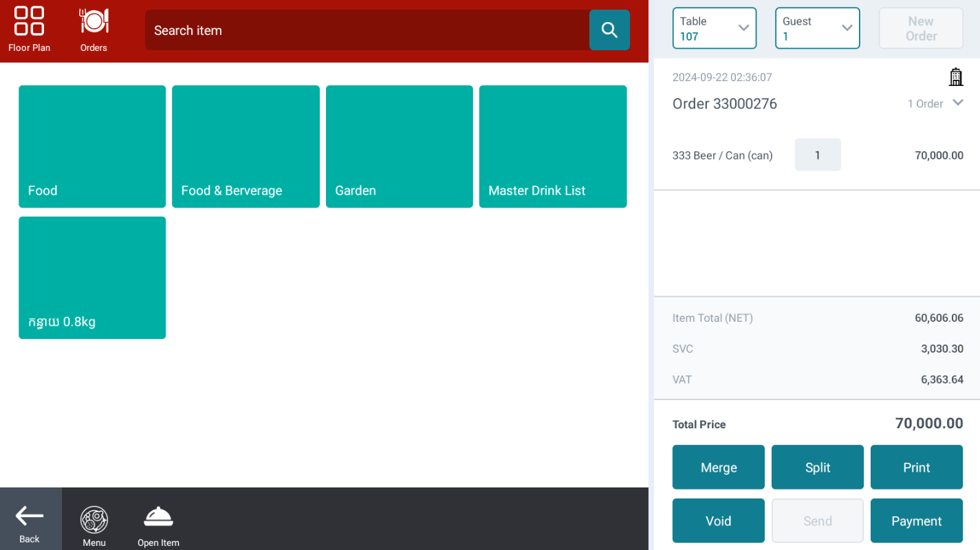The height and width of the screenshot is (550, 980).
Task: Expand the 1 Order chevron
Action: pyautogui.click(x=957, y=103)
